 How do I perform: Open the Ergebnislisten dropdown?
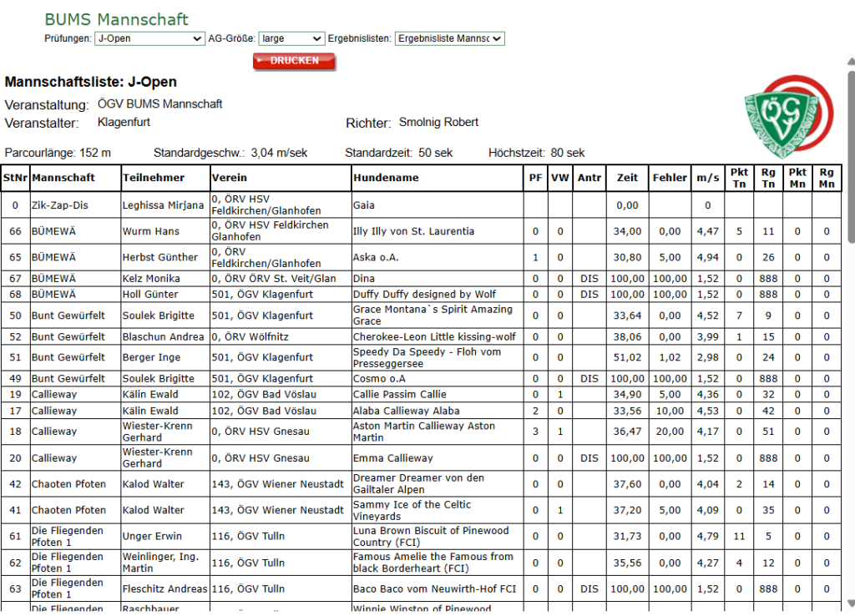click(x=450, y=38)
